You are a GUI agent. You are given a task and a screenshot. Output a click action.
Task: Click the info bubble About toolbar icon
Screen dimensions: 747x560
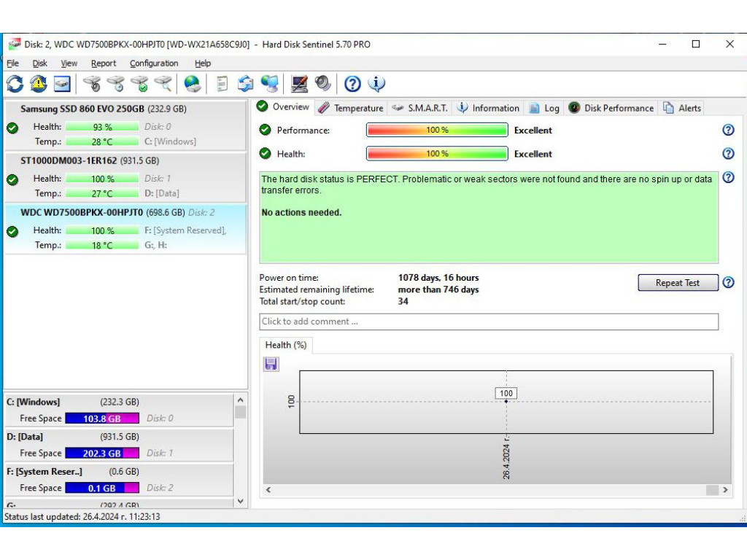point(376,84)
